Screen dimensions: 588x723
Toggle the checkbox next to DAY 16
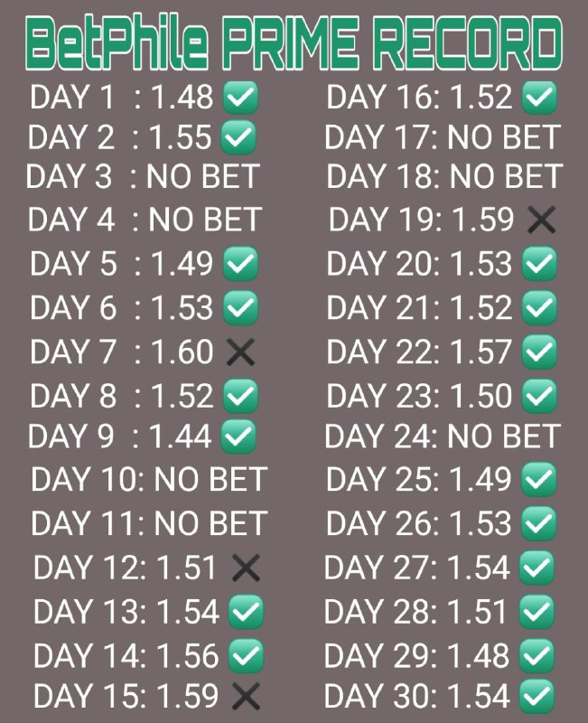(539, 97)
